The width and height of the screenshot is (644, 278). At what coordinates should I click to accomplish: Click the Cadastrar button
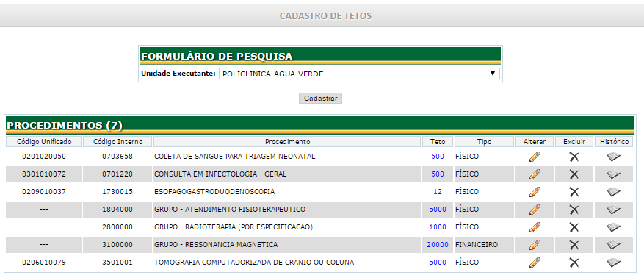320,99
